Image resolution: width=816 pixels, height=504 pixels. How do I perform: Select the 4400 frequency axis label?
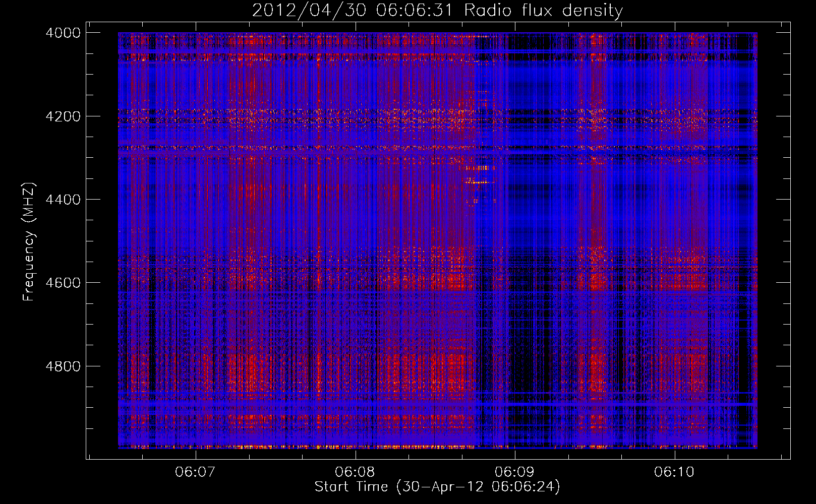pos(63,200)
